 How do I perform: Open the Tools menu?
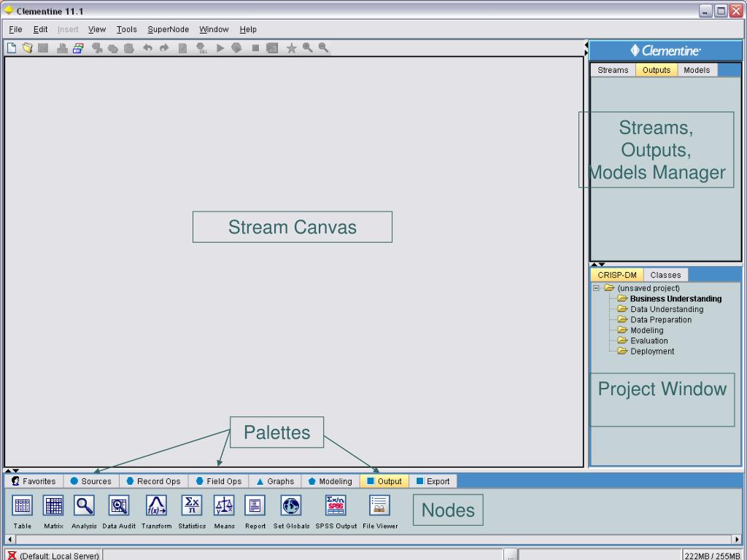(x=127, y=29)
